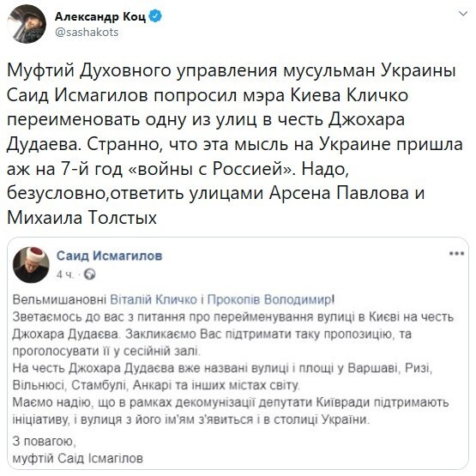Click the tweet line about Михаила Толстых

81,218
